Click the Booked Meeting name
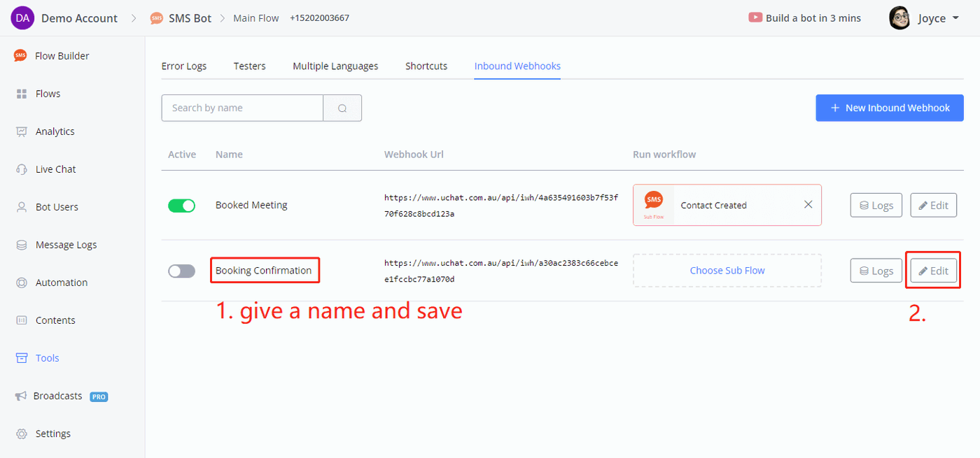980x458 pixels. (x=251, y=205)
